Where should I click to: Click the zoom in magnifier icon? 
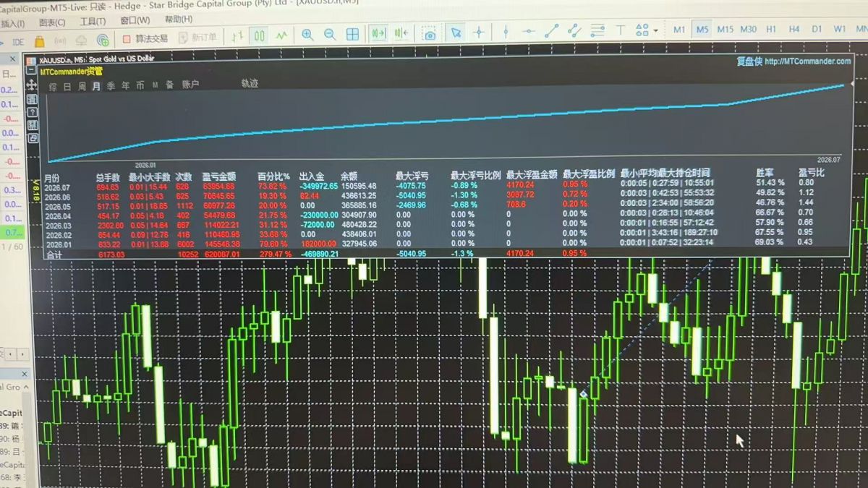(307, 34)
